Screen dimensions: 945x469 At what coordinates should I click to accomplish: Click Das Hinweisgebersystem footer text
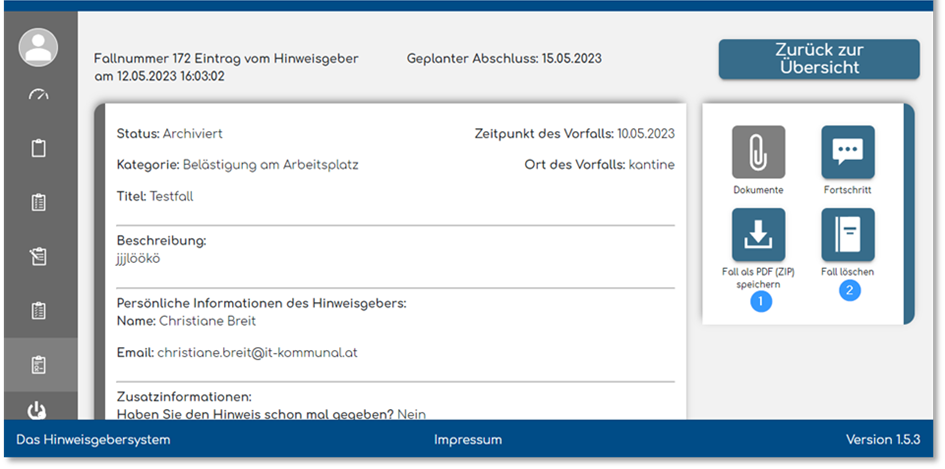93,439
